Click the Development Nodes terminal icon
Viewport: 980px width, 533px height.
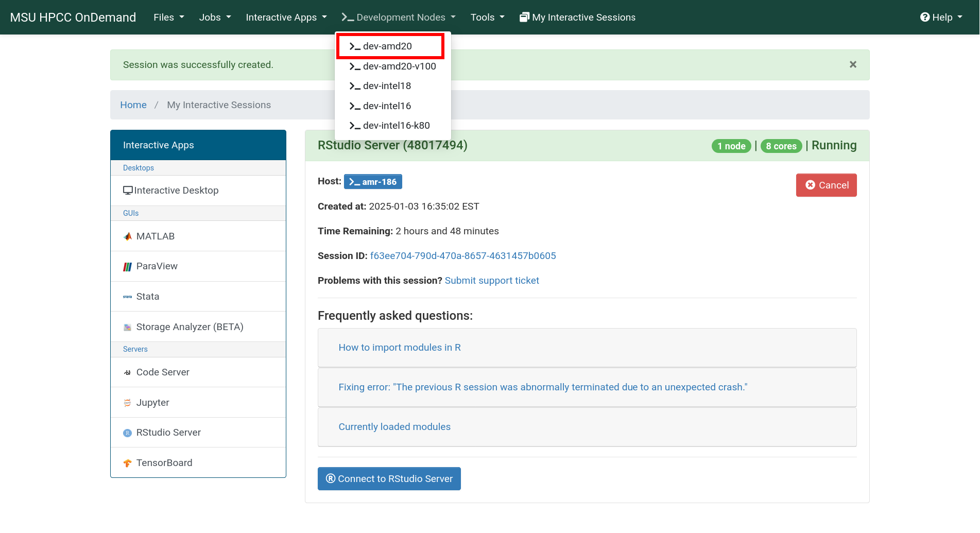(348, 18)
